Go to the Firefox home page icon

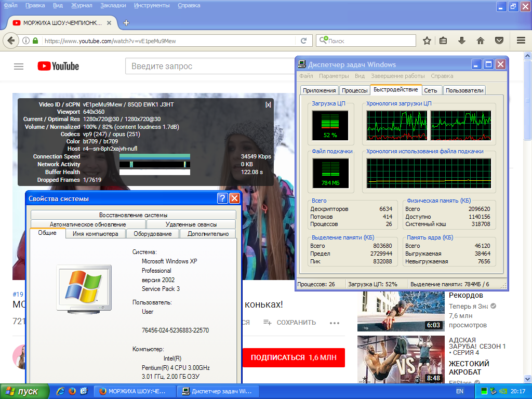481,41
